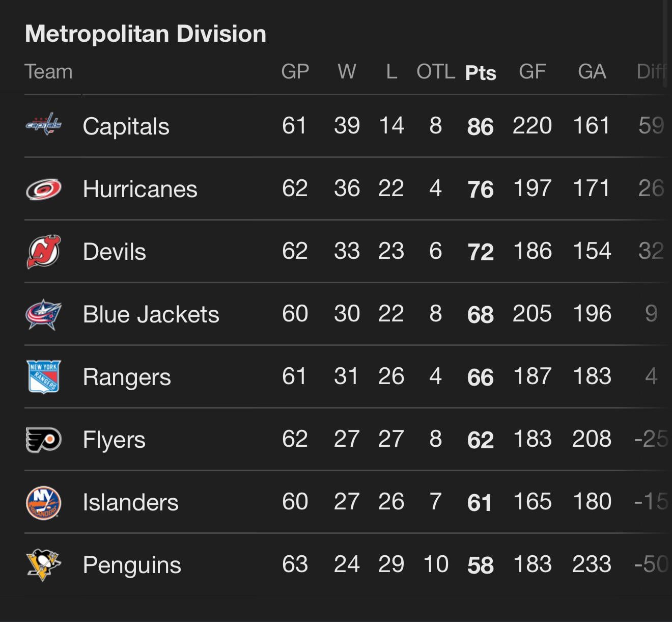The height and width of the screenshot is (622, 672).
Task: Tap the Flyers team logo
Action: click(43, 440)
